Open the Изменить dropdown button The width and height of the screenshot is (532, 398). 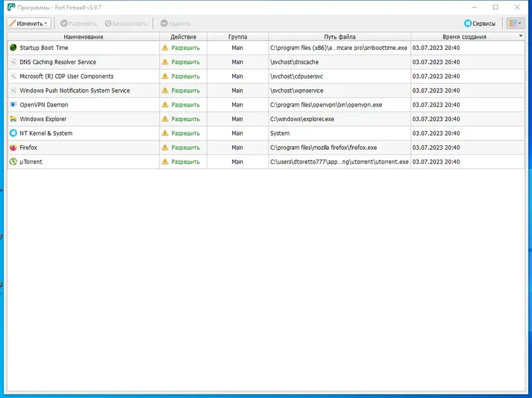click(x=29, y=23)
